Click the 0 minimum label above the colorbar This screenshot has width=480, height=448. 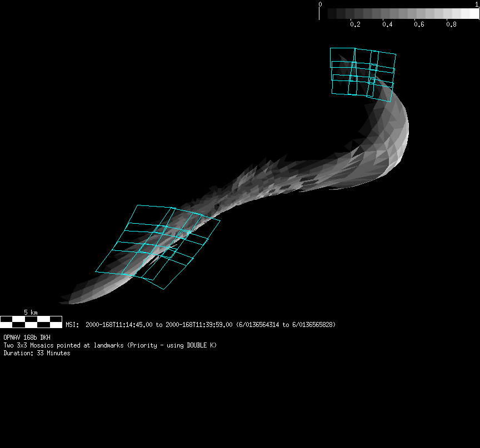[x=320, y=4]
